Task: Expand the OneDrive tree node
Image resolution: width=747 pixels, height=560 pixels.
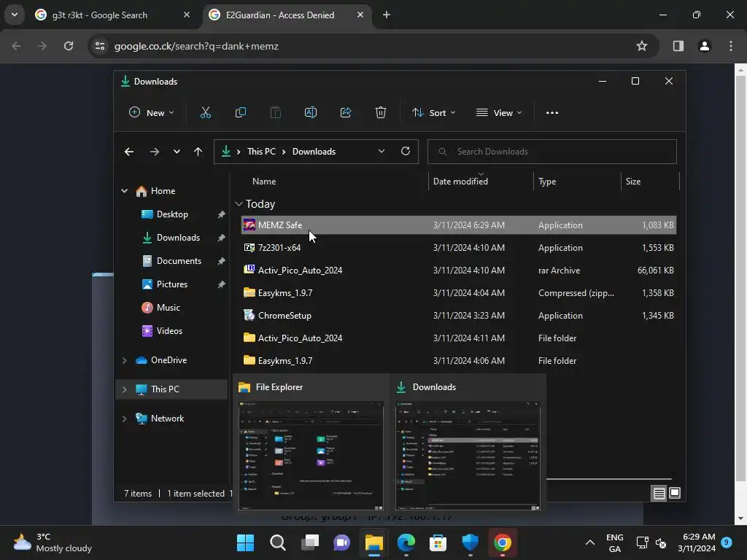Action: coord(124,360)
